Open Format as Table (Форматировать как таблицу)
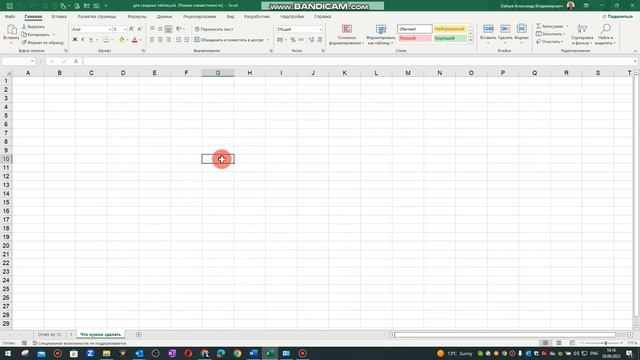Viewport: 640px width, 360px height. 380,34
